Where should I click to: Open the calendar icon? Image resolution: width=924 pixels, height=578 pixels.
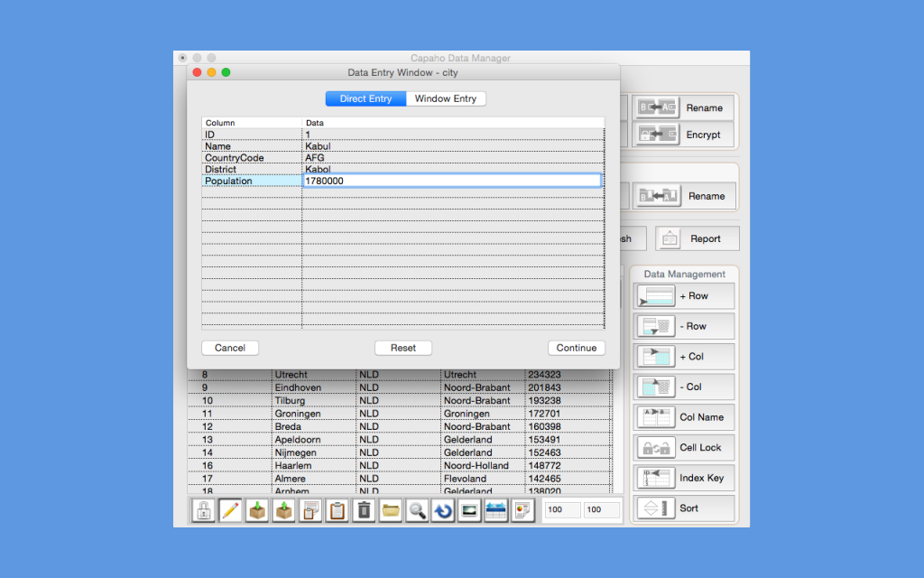pyautogui.click(x=496, y=510)
